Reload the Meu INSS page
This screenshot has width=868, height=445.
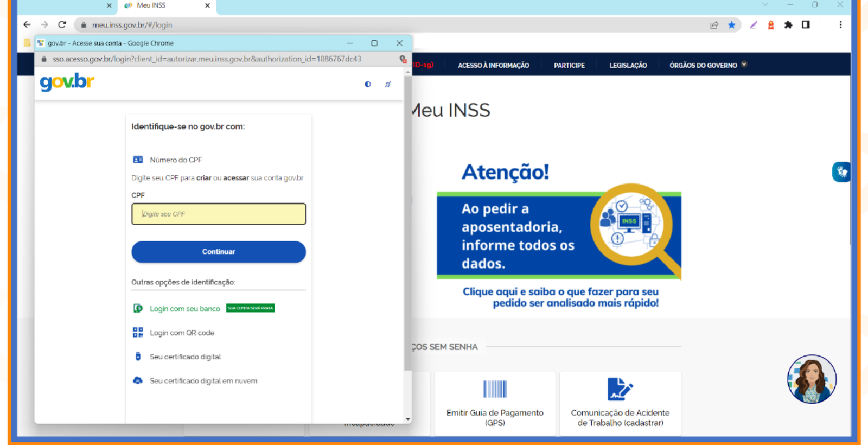(62, 24)
